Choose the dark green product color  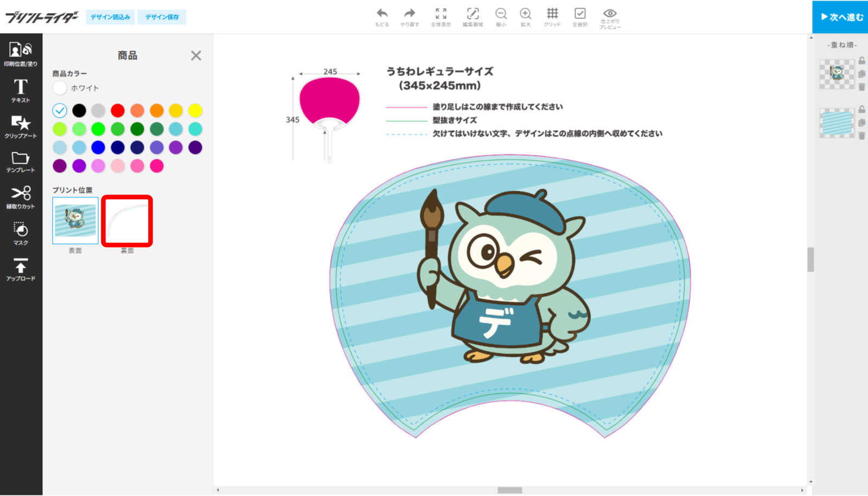(137, 129)
